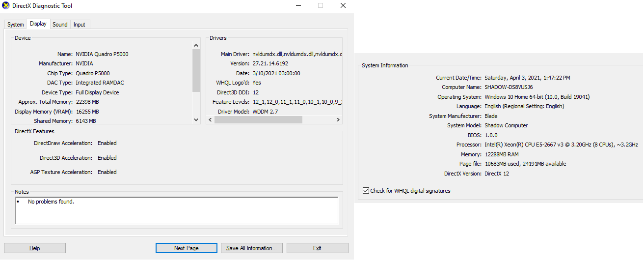Image resolution: width=644 pixels, height=263 pixels.
Task: Click Drivers panel scroll left arrow
Action: 210,119
